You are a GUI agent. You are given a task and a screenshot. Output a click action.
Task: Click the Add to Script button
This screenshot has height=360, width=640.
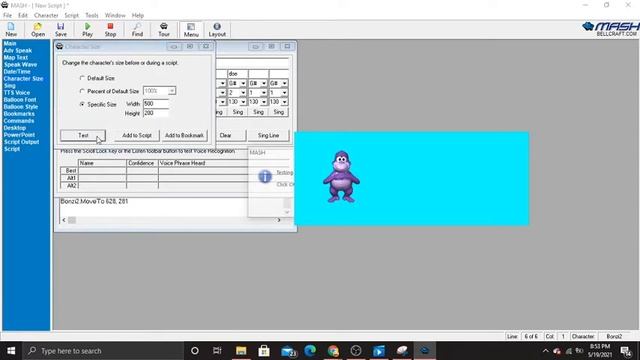(137, 135)
